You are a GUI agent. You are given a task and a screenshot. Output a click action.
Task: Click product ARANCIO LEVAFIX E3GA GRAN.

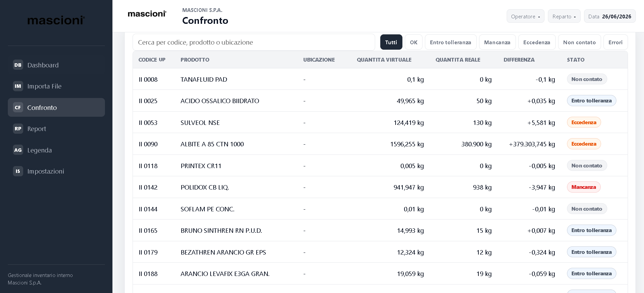coord(225,274)
